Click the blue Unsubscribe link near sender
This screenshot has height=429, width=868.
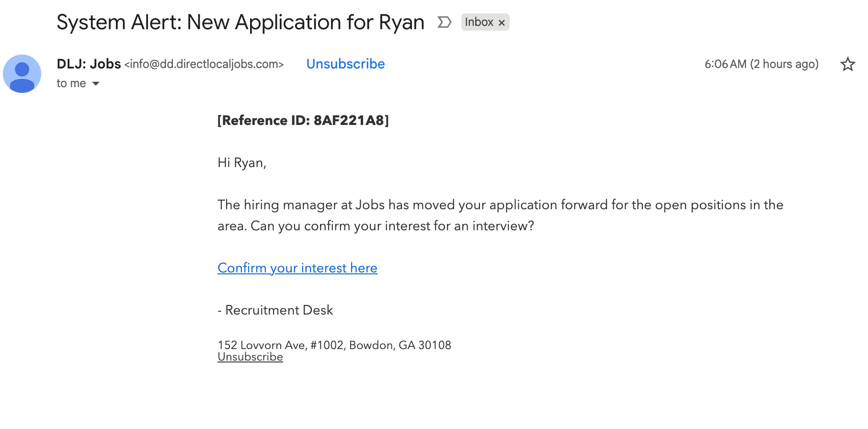tap(345, 64)
